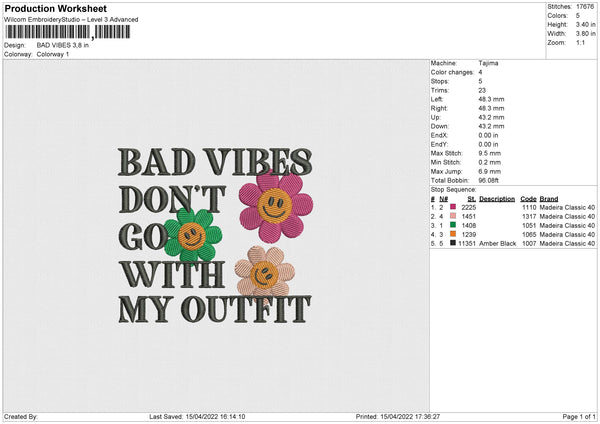Click the Height value 3.40 in
Viewport: 600px width, 424px height.
585,24
